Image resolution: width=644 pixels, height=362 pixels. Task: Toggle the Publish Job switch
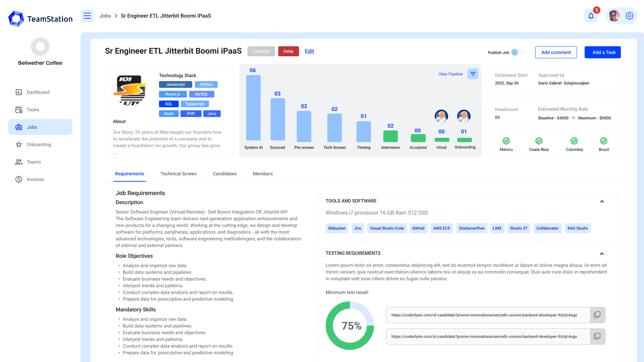(x=518, y=52)
